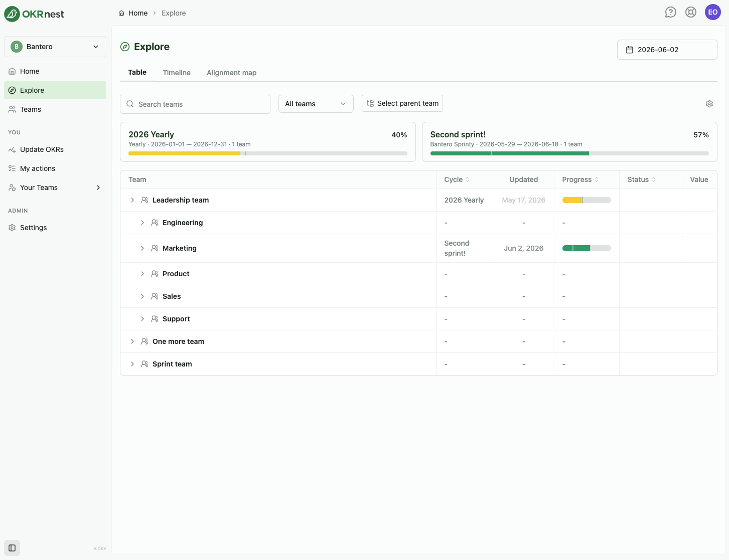Image resolution: width=729 pixels, height=560 pixels.
Task: Expand the One more team row
Action: click(132, 341)
